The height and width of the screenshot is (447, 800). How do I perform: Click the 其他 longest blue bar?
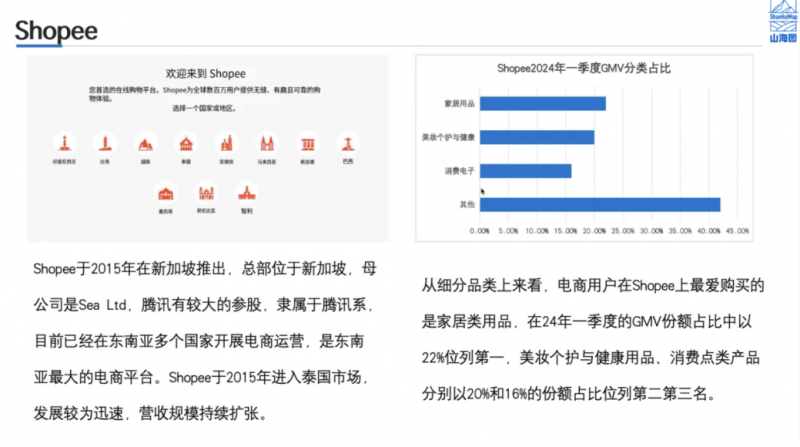click(x=600, y=205)
